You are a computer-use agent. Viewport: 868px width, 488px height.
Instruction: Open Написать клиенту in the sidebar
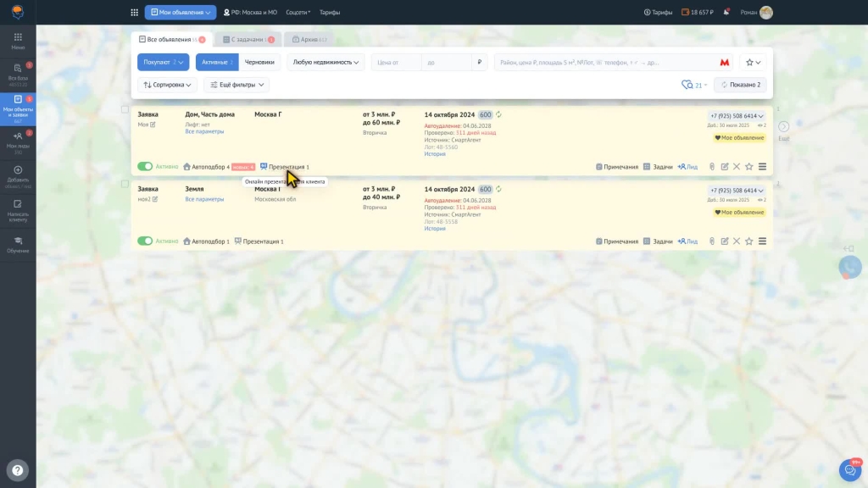[18, 210]
